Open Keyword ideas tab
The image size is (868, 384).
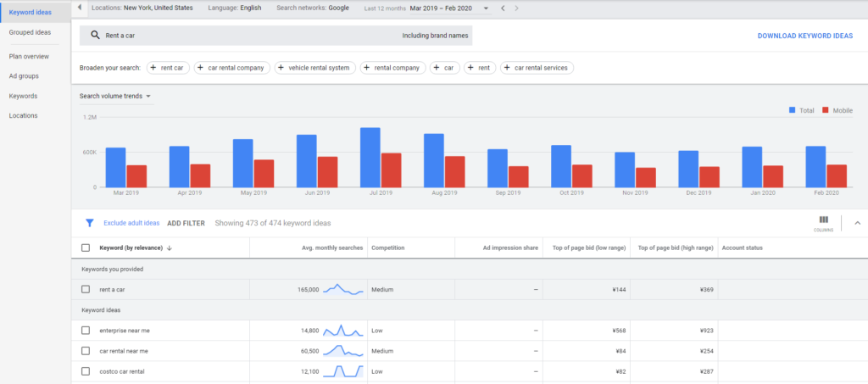coord(30,12)
